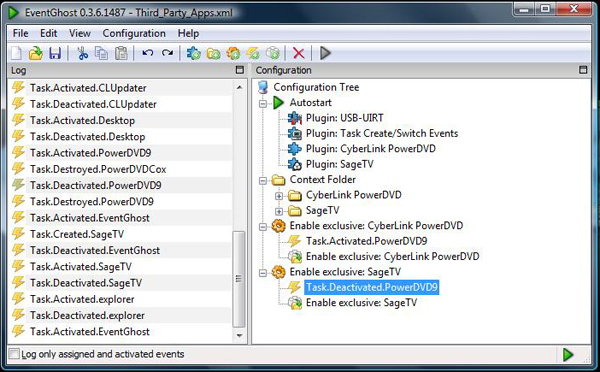Click the CyberLink PowerDVD plugin puzzle icon
Image resolution: width=600 pixels, height=372 pixels.
point(295,149)
